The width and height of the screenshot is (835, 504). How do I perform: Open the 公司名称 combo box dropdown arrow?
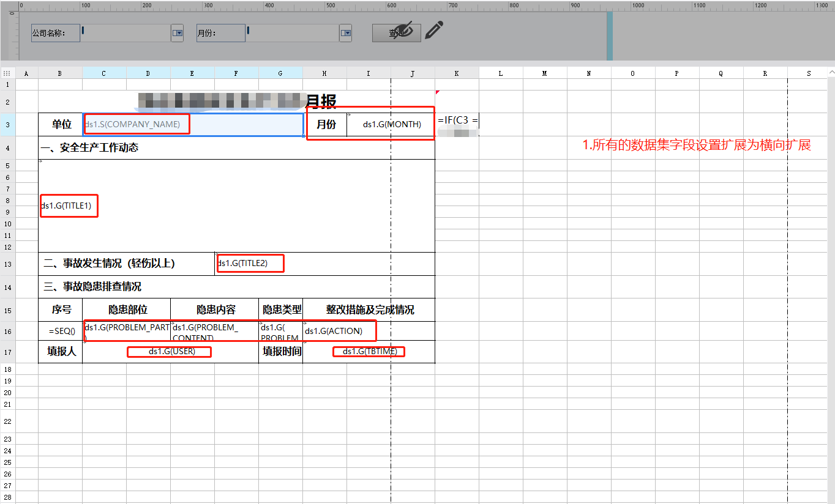[178, 33]
